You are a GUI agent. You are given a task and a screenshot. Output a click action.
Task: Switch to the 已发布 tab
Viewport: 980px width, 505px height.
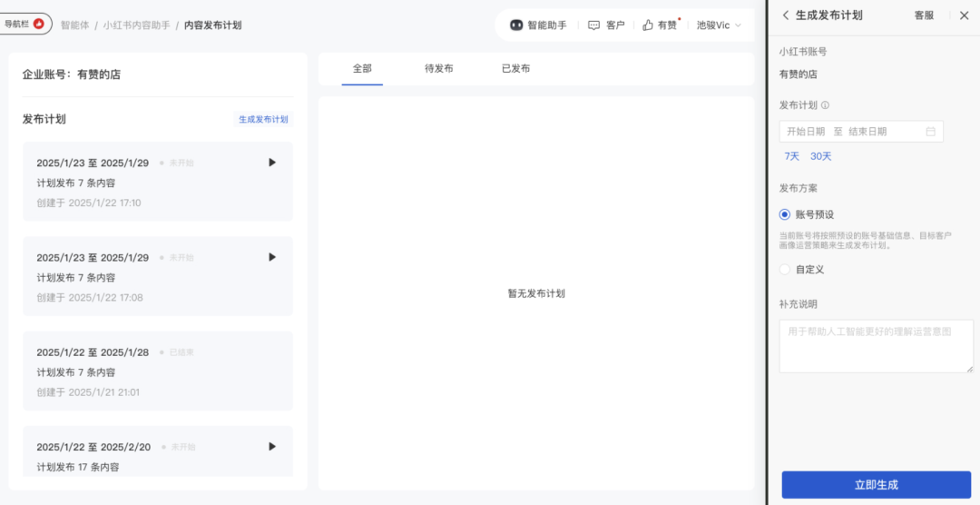[x=515, y=69]
